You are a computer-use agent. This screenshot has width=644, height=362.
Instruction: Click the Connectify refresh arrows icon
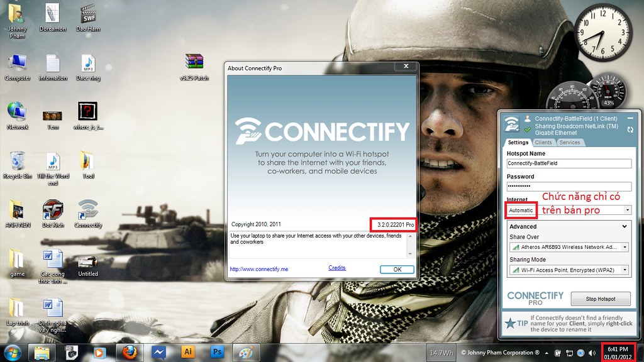[630, 129]
